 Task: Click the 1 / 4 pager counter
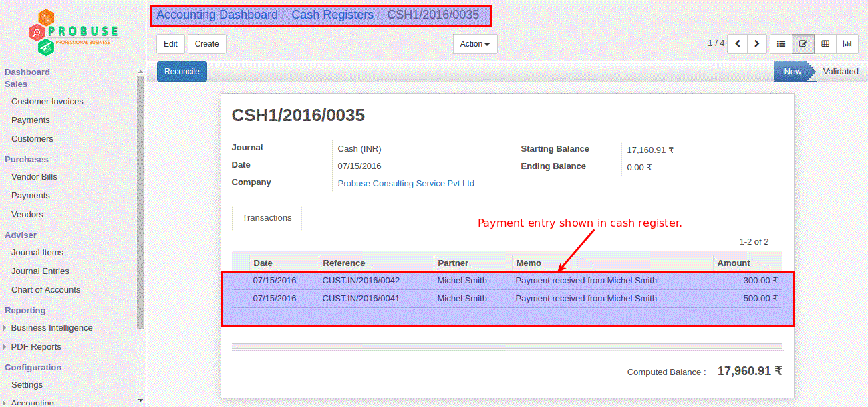(716, 43)
